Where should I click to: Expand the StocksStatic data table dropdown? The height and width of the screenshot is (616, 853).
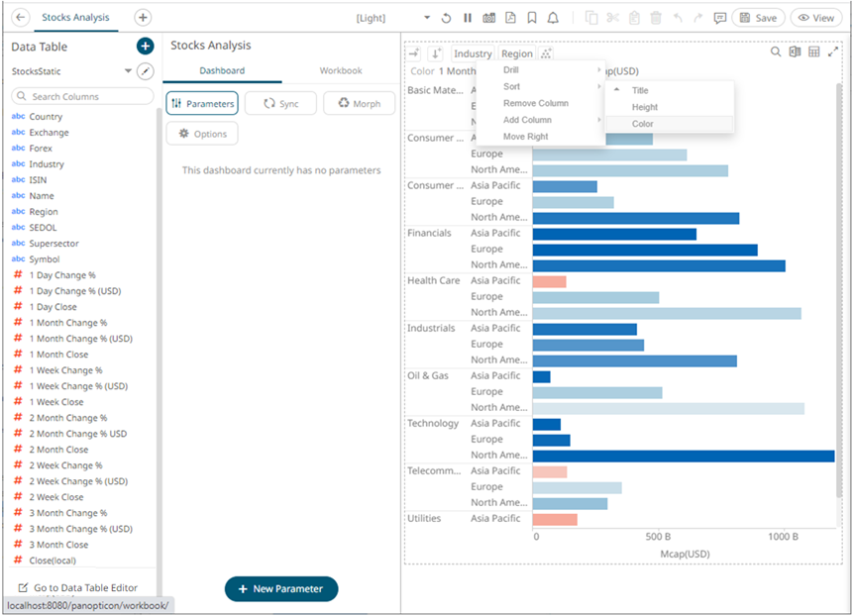(x=128, y=71)
